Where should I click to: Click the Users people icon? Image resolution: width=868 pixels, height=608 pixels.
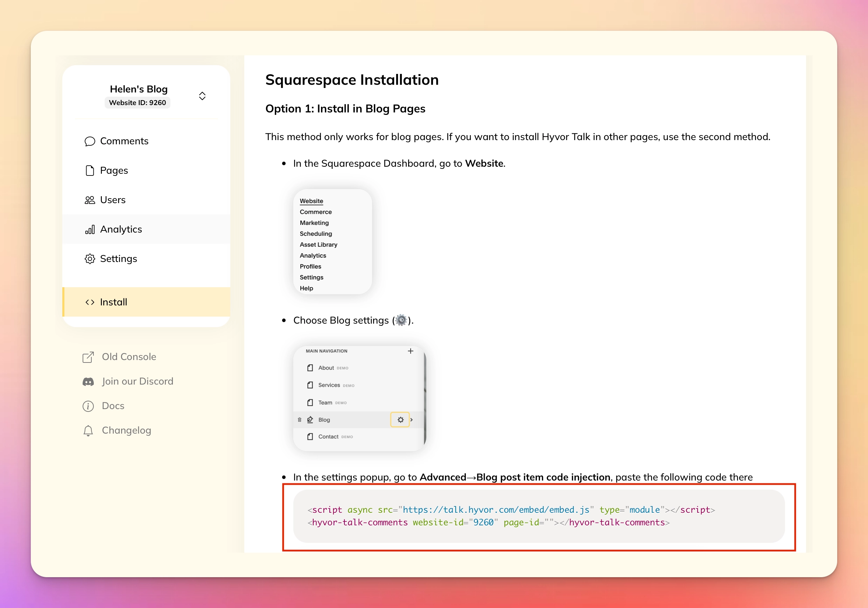[90, 200]
